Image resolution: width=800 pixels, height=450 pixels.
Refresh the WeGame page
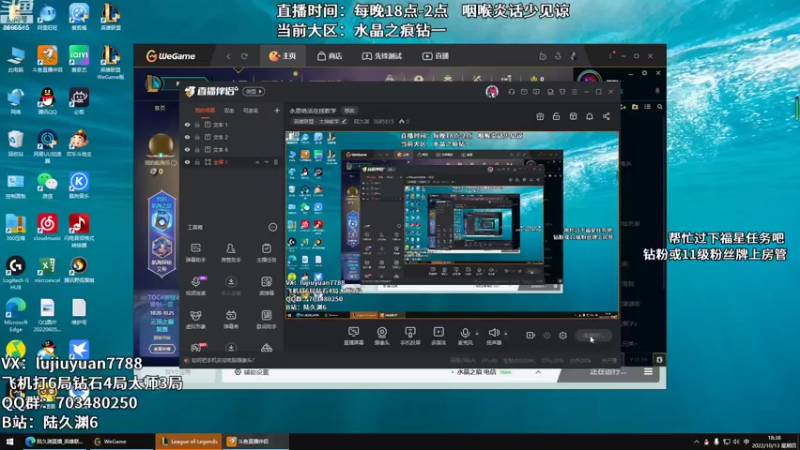click(x=244, y=56)
